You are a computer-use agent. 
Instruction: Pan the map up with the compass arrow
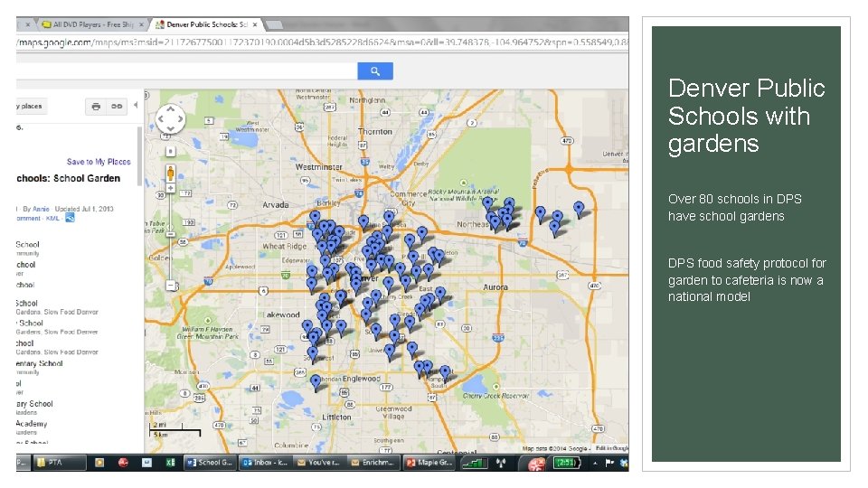click(x=171, y=109)
